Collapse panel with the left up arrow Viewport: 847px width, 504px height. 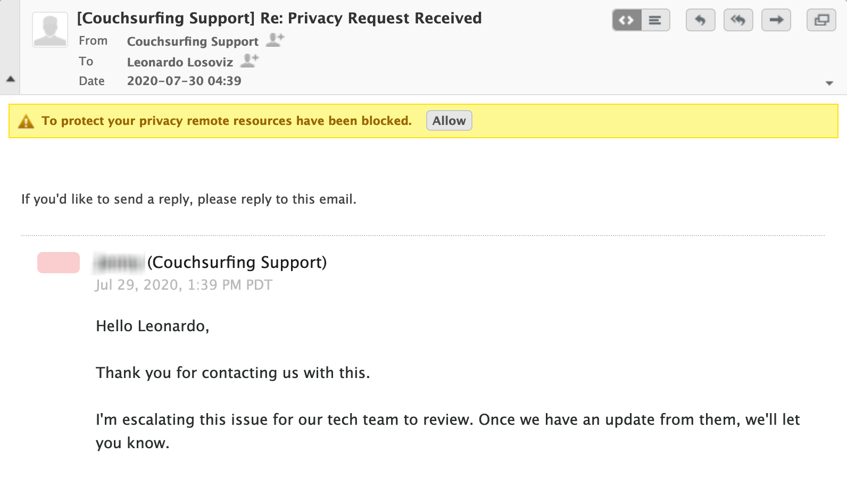pyautogui.click(x=10, y=79)
